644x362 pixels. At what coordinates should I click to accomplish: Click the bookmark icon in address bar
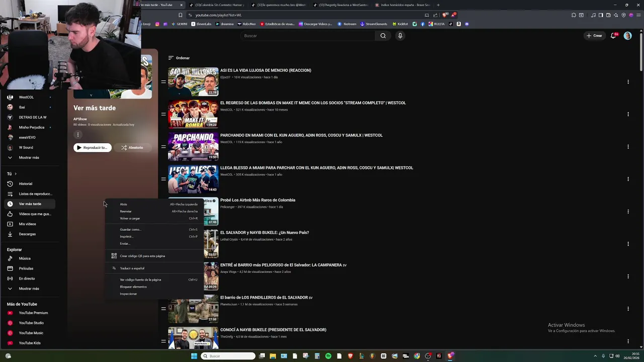coord(181,15)
